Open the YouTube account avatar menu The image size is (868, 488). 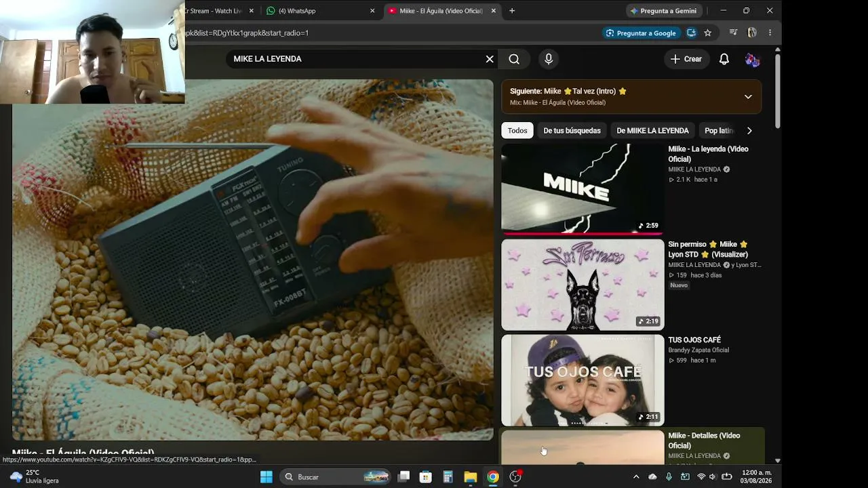752,59
